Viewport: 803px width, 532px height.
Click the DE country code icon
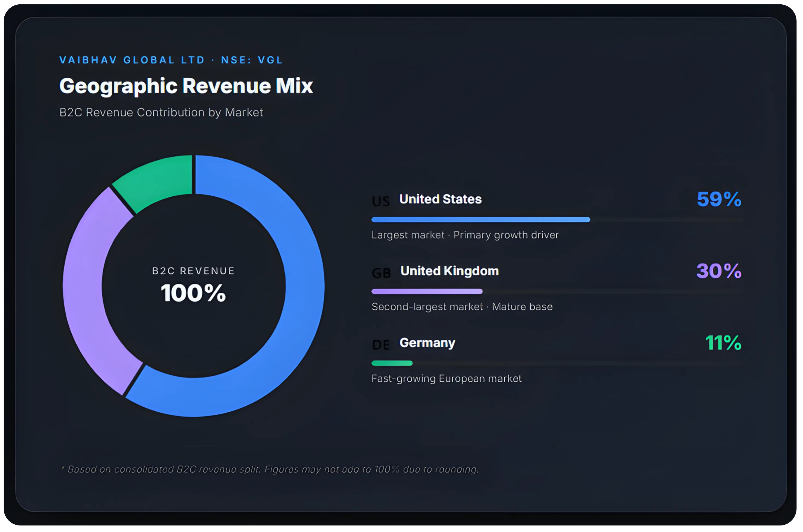[381, 345]
